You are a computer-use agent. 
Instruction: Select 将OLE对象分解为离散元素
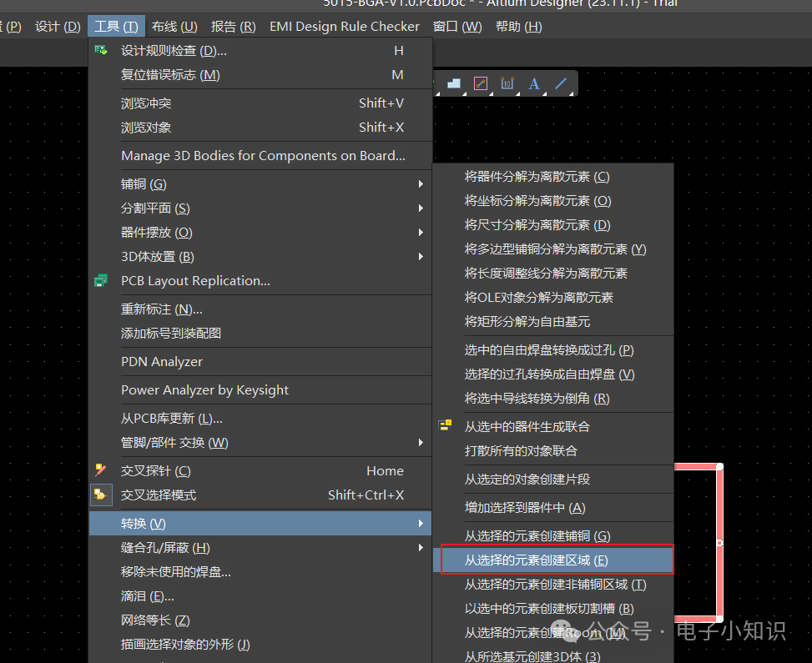coord(553,298)
